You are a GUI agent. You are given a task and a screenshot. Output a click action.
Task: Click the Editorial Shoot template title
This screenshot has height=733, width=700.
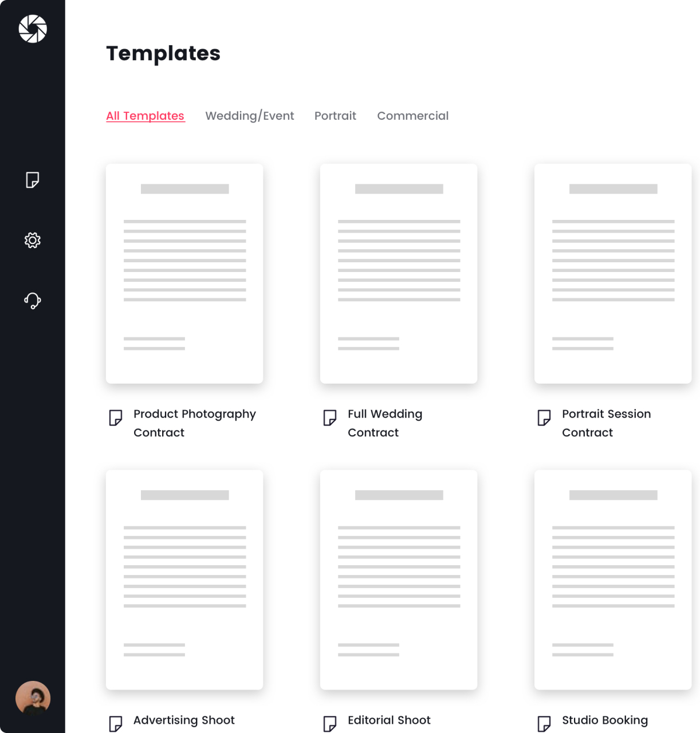(x=389, y=720)
